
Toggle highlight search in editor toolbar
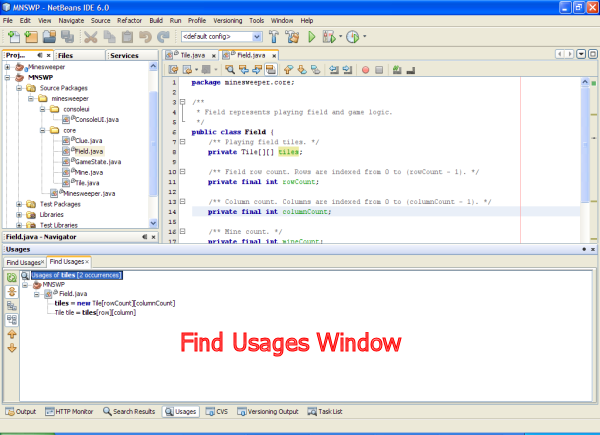coord(271,70)
